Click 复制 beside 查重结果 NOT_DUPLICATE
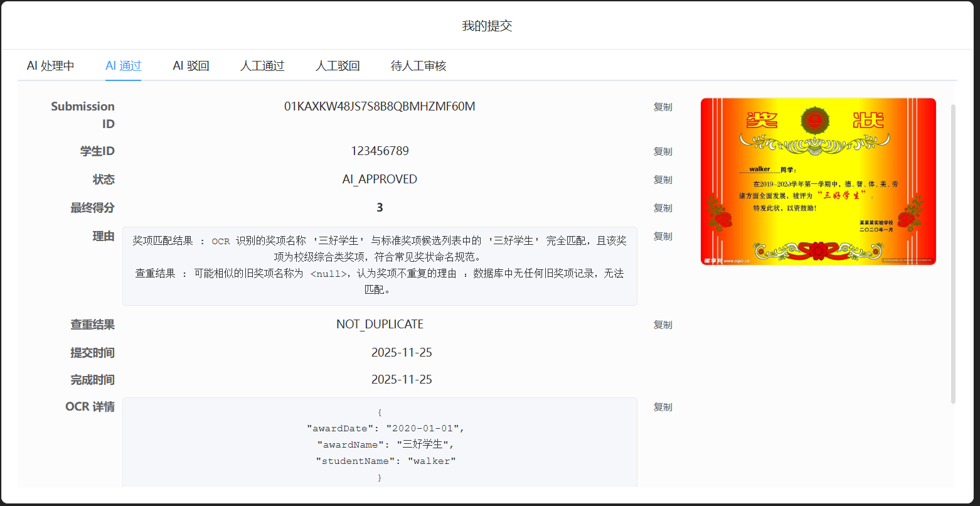 663,325
